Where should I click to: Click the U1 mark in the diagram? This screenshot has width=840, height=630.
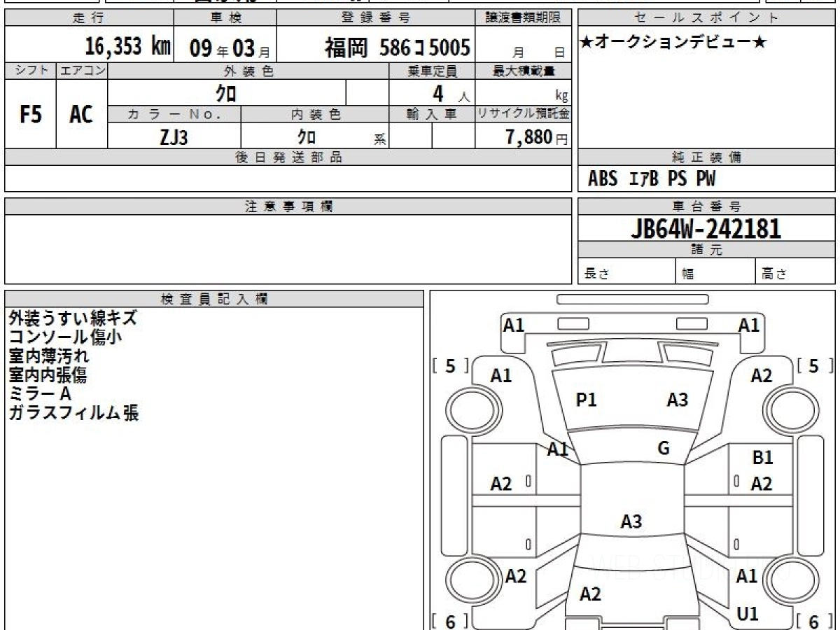[x=748, y=614]
